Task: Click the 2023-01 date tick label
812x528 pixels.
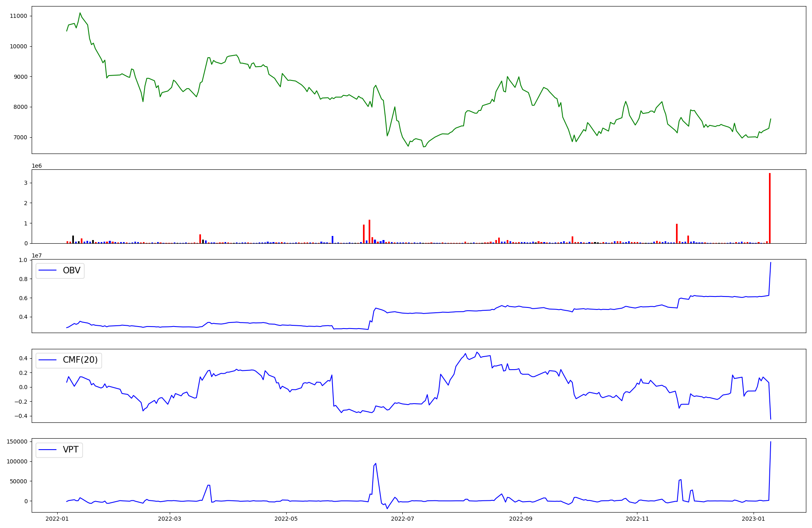Action: point(754,519)
